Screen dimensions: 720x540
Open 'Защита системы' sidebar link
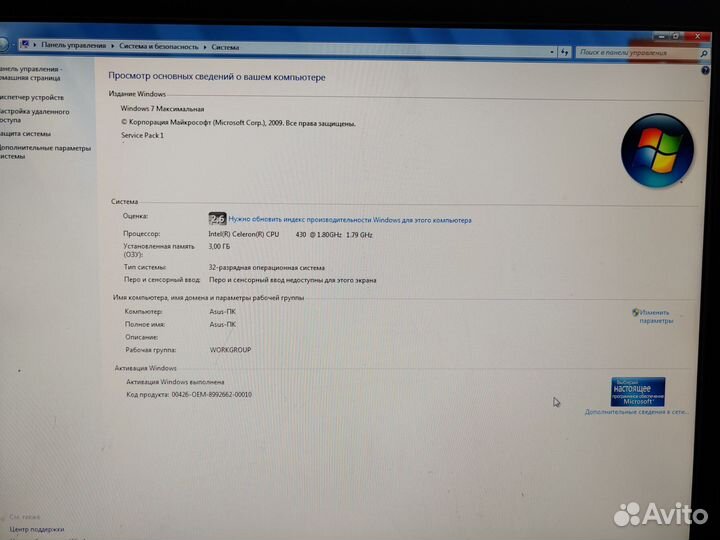click(x=25, y=134)
